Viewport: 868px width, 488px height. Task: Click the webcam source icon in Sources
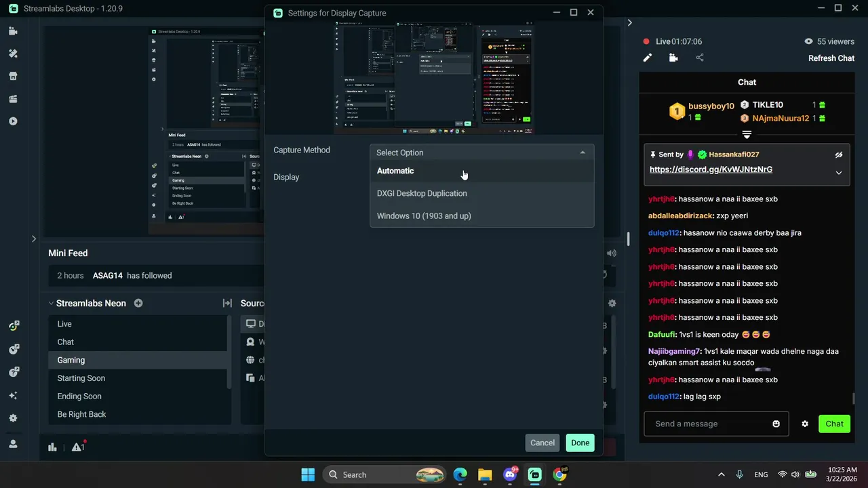tap(251, 342)
